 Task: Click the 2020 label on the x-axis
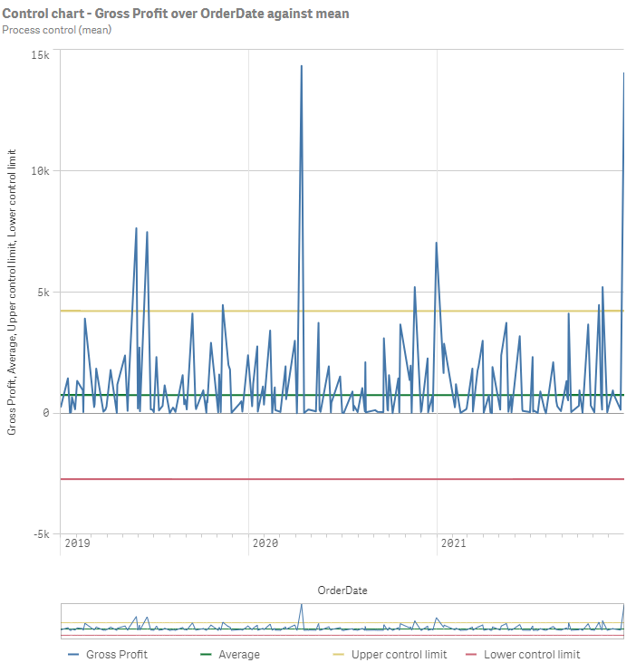coord(265,543)
